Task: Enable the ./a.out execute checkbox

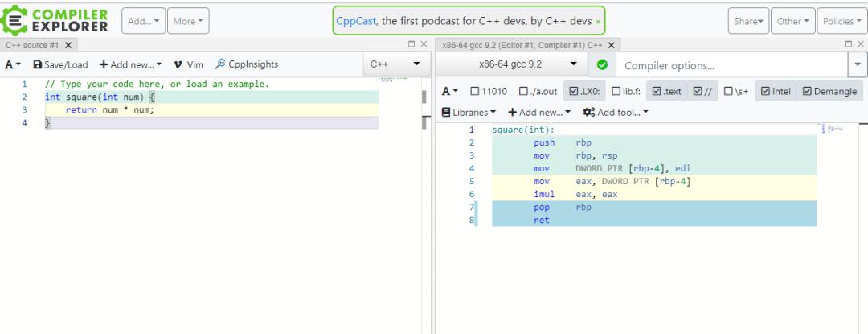Action: 538,92
